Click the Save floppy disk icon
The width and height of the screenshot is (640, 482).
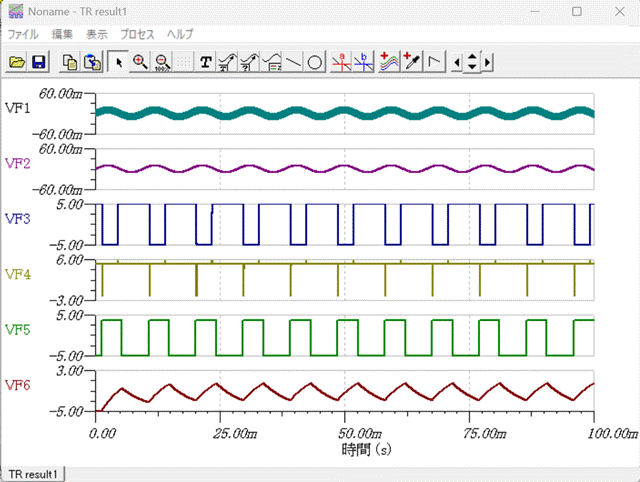[39, 62]
